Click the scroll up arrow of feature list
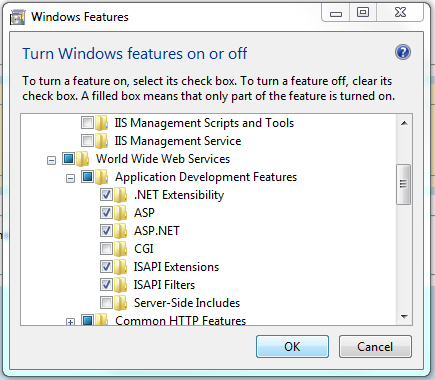Viewport: 435px width, 380px height. click(x=404, y=123)
